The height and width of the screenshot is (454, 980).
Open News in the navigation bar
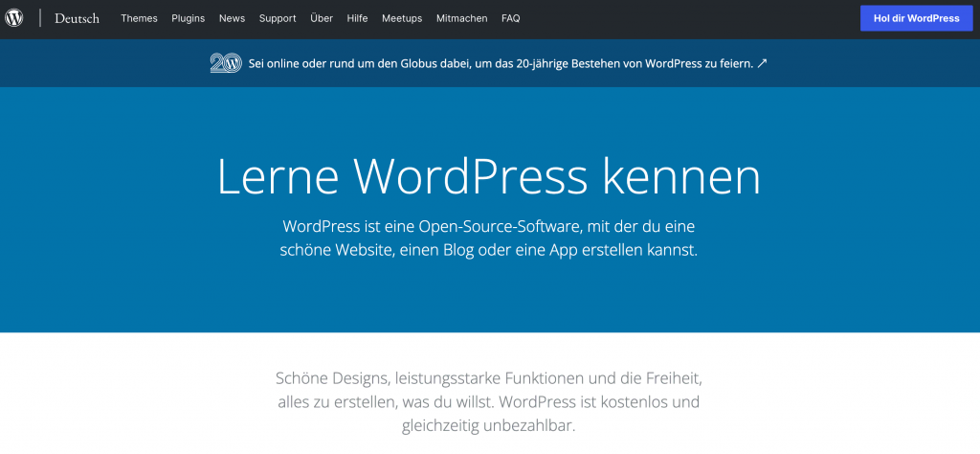[x=232, y=18]
